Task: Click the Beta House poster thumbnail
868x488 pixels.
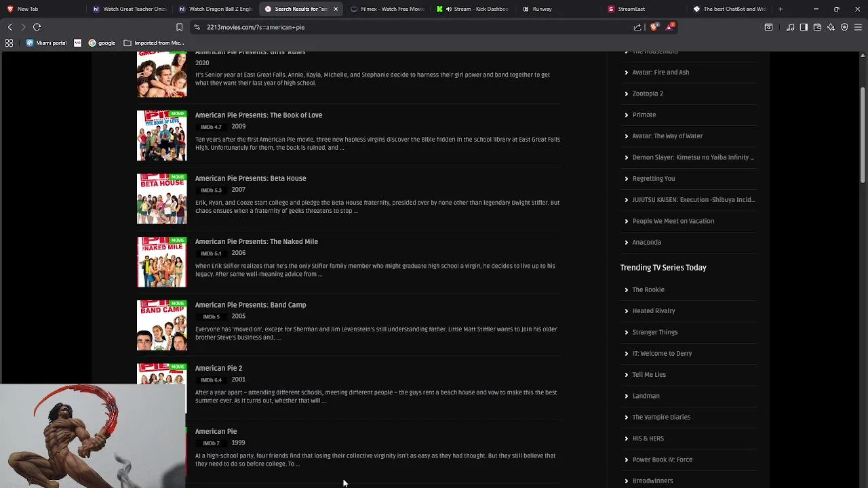Action: click(x=161, y=199)
